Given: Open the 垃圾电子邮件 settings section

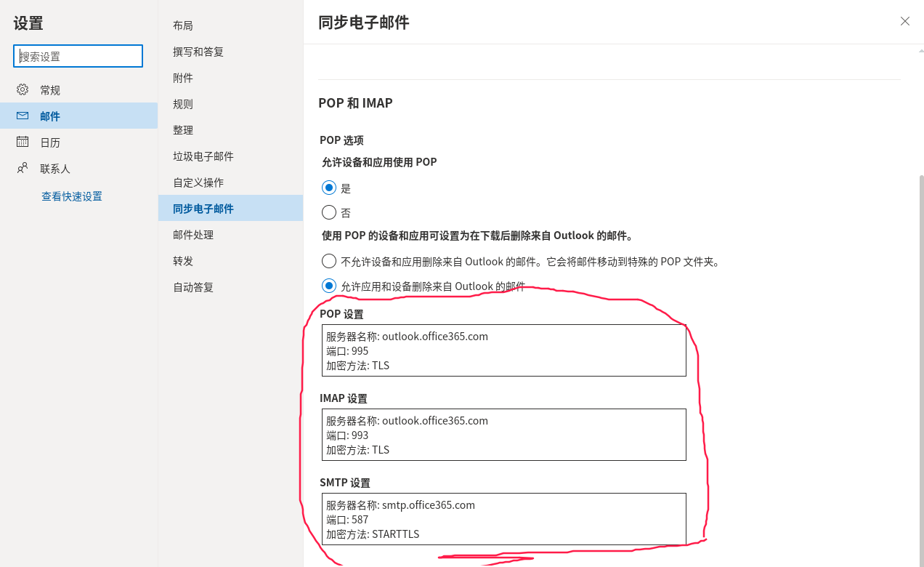Looking at the screenshot, I should coord(230,156).
